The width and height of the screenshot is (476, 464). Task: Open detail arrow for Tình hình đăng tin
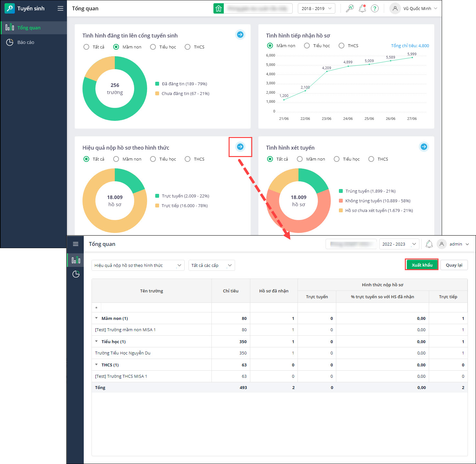[x=240, y=35]
